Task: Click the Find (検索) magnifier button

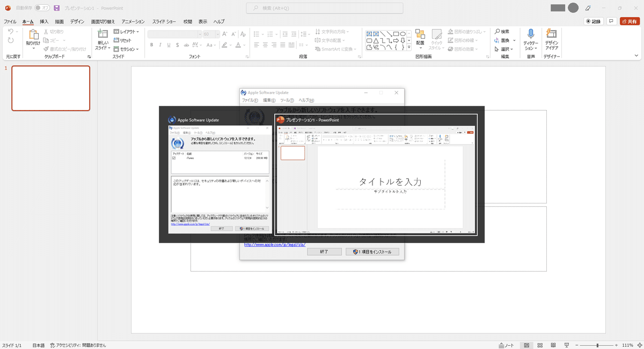Action: pos(502,32)
